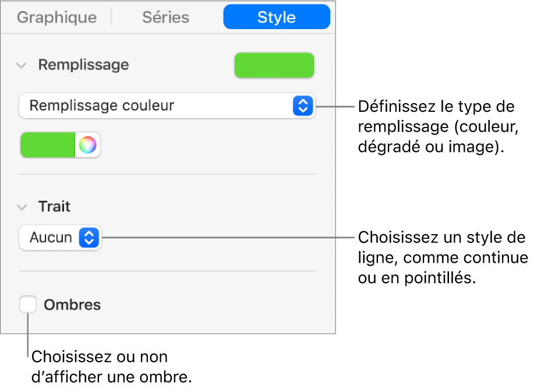Viewport: 541px width, 392px height.
Task: Click the Ombres label text
Action: point(73,305)
